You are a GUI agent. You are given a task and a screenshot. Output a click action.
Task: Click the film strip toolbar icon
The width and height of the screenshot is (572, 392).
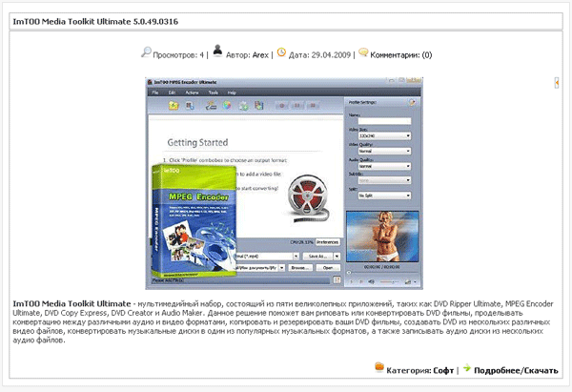click(x=259, y=106)
